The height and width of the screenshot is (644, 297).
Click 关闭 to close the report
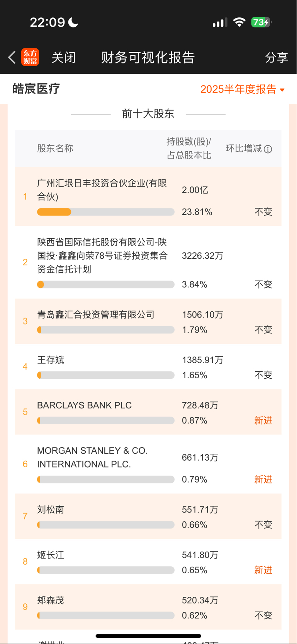click(64, 57)
